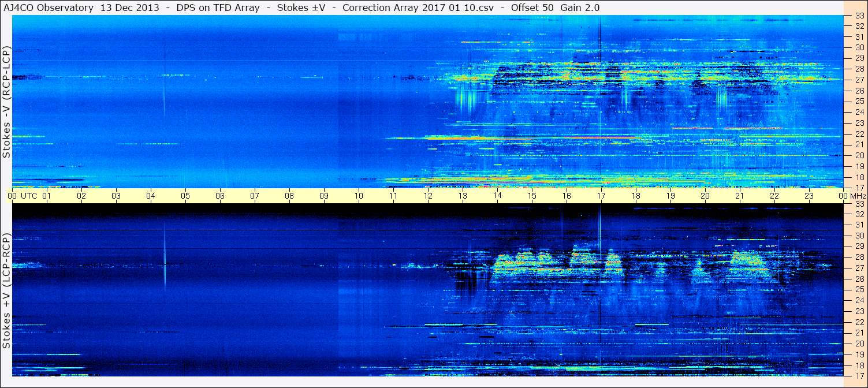Choose the 17 hour time marker
This screenshot has height=388, width=868.
pos(601,196)
